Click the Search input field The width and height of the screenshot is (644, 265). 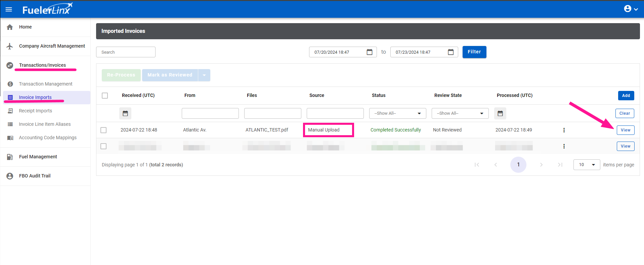(126, 52)
